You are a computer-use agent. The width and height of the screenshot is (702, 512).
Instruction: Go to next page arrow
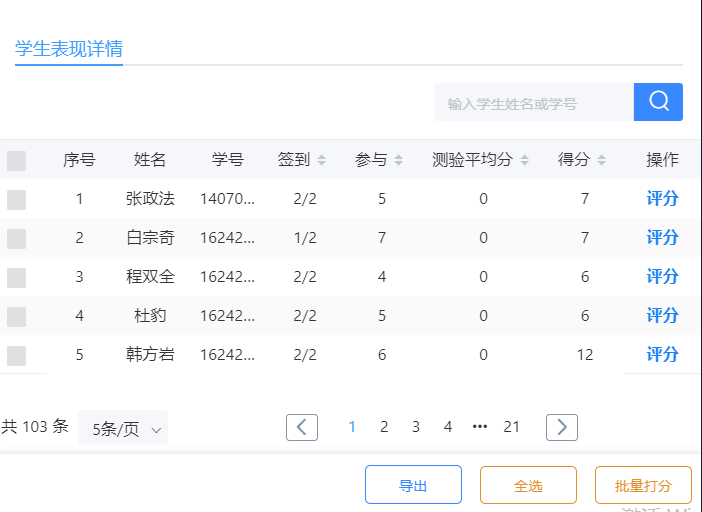coord(562,427)
